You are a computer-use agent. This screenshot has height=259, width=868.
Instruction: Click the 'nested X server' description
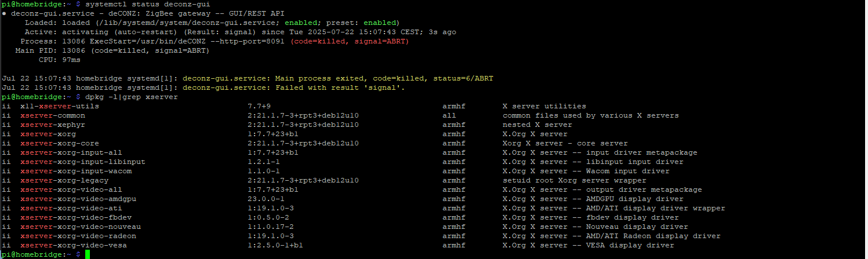click(537, 125)
